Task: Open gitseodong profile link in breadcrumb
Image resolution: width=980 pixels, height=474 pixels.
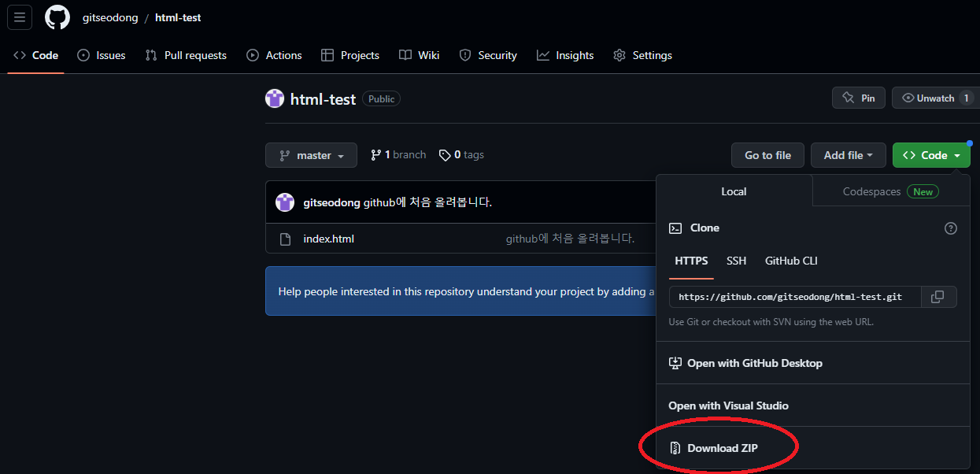Action: pyautogui.click(x=110, y=17)
